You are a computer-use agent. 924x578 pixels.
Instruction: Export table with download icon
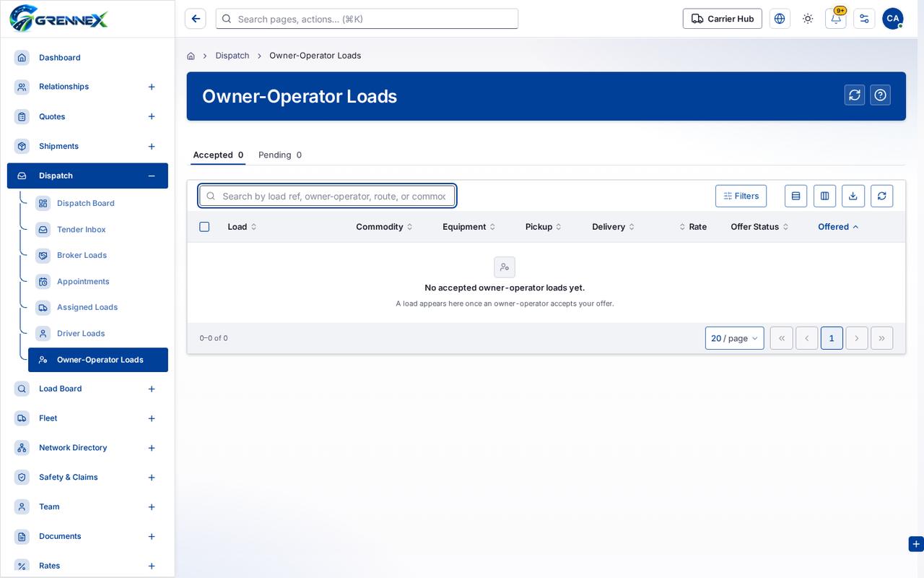pyautogui.click(x=853, y=196)
